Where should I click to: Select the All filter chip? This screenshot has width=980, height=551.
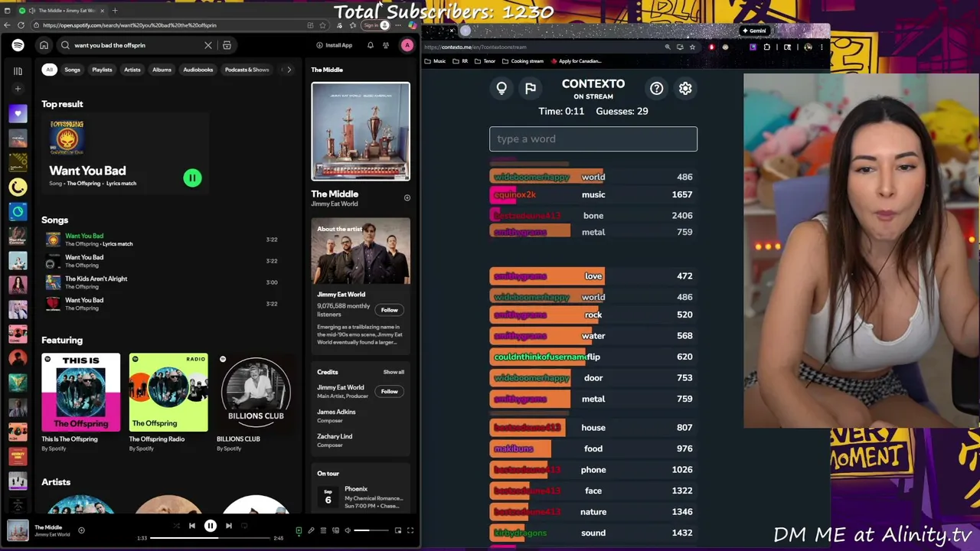(49, 70)
